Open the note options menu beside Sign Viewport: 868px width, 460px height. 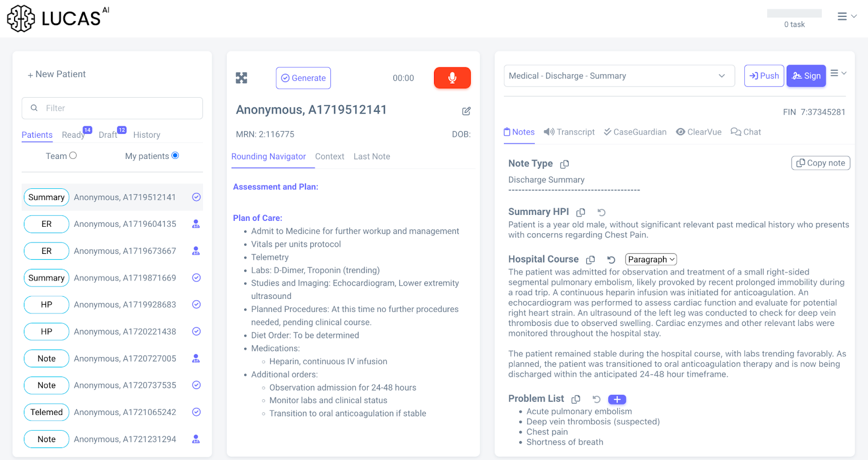pos(838,73)
